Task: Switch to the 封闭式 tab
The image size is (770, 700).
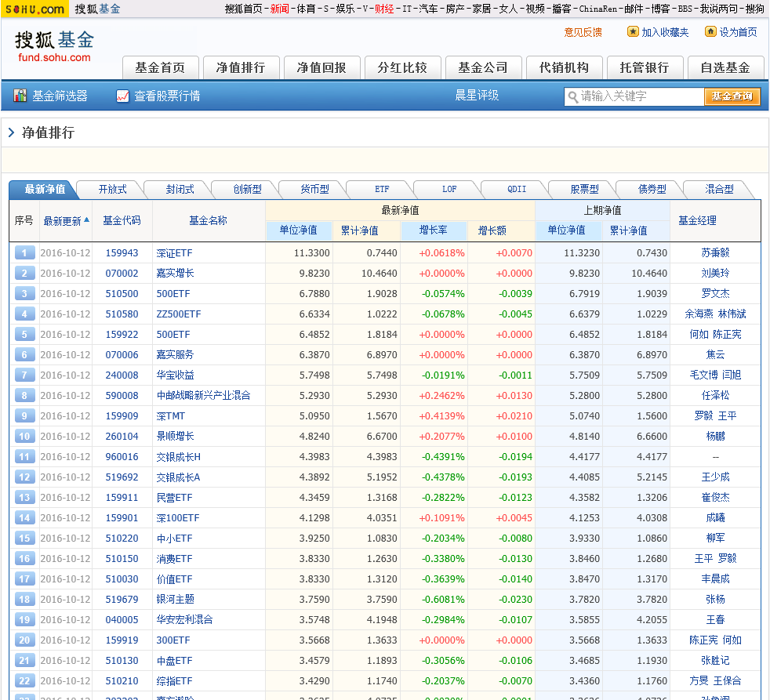Action: [180, 190]
